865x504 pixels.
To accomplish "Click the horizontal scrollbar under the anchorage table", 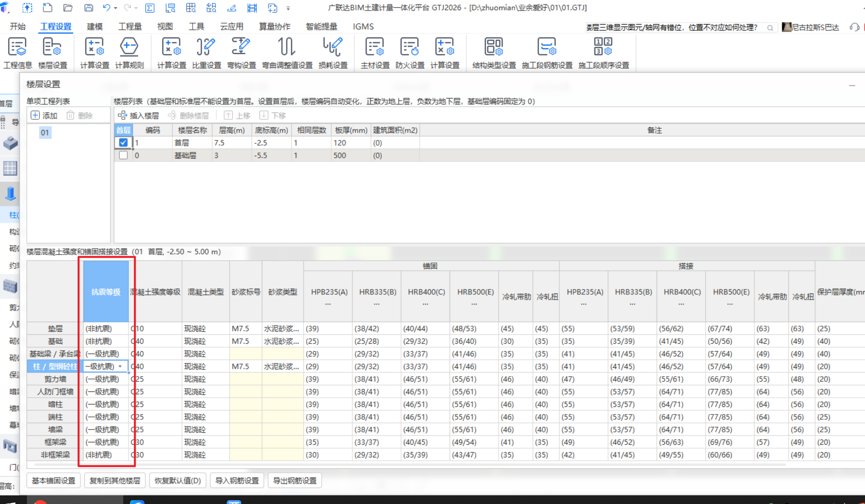I will point(409,465).
